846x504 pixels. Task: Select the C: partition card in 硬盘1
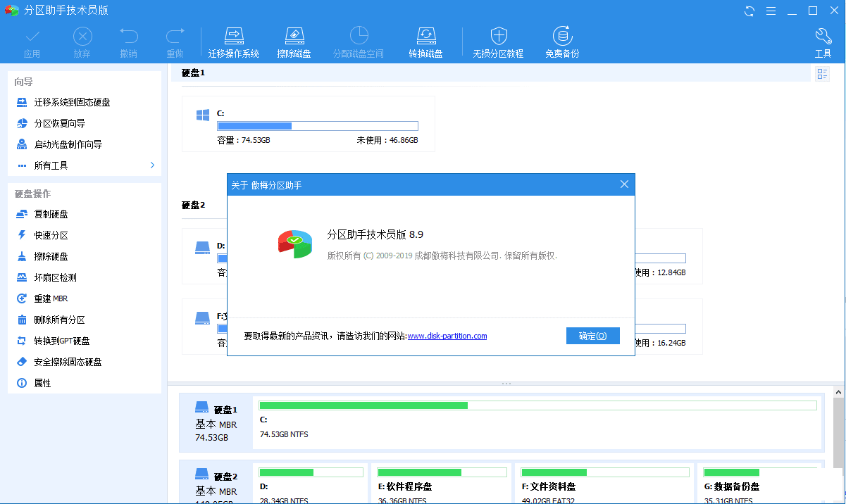(309, 124)
